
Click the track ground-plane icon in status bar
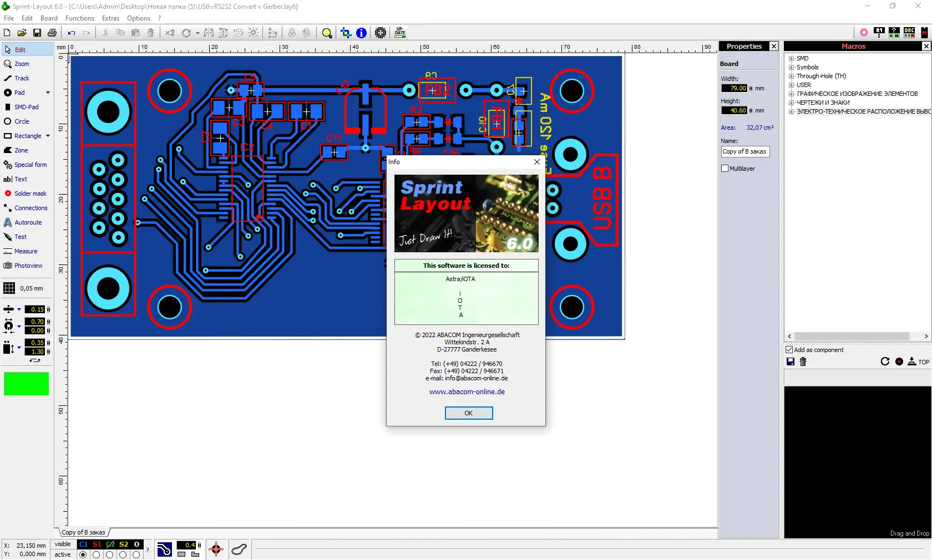click(165, 549)
